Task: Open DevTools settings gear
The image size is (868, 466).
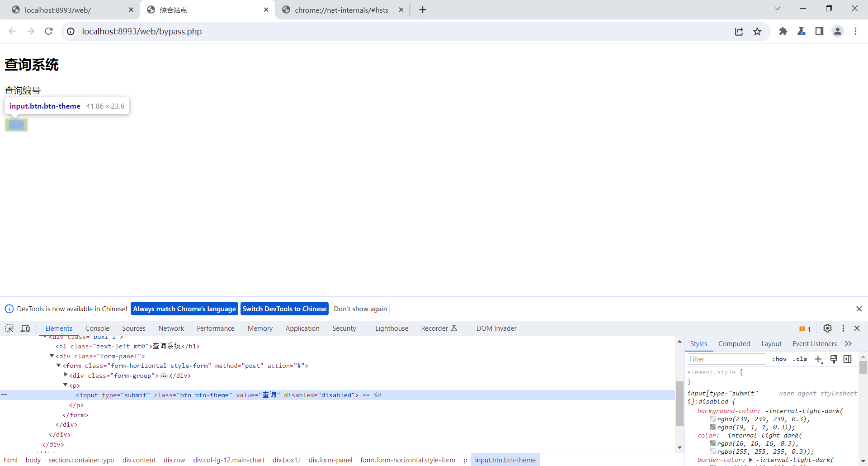Action: (x=827, y=328)
